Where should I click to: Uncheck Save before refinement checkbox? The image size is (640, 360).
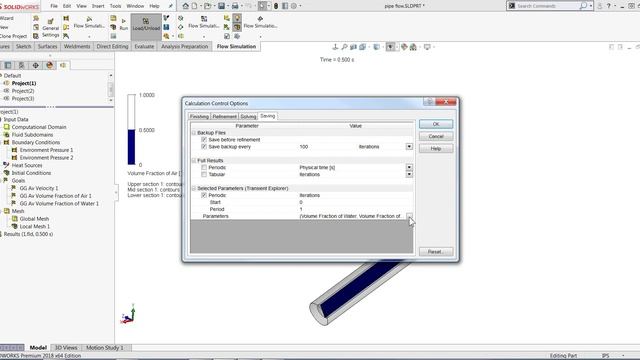click(x=204, y=140)
